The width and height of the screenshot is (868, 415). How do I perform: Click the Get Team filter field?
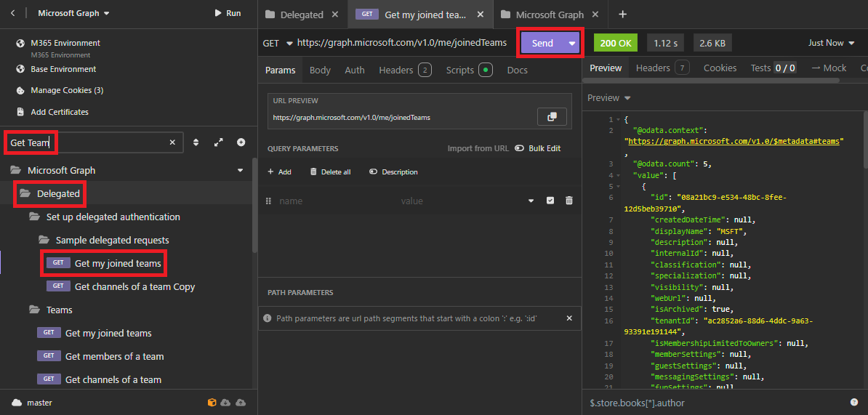coord(94,142)
